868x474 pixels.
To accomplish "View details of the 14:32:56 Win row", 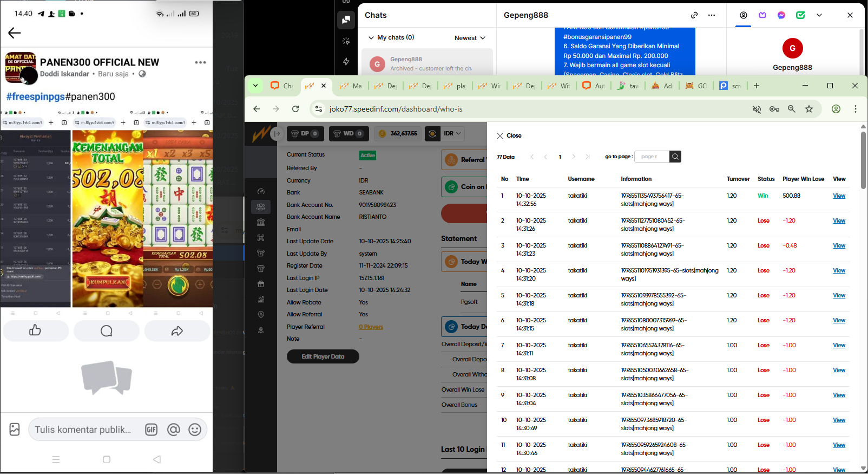I will pyautogui.click(x=839, y=196).
